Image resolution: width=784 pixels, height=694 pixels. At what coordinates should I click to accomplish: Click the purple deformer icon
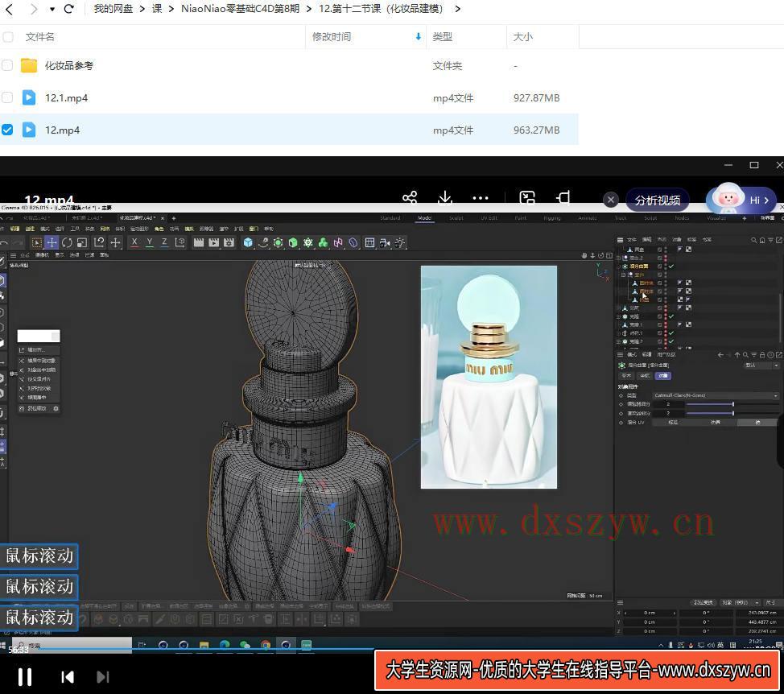[353, 243]
